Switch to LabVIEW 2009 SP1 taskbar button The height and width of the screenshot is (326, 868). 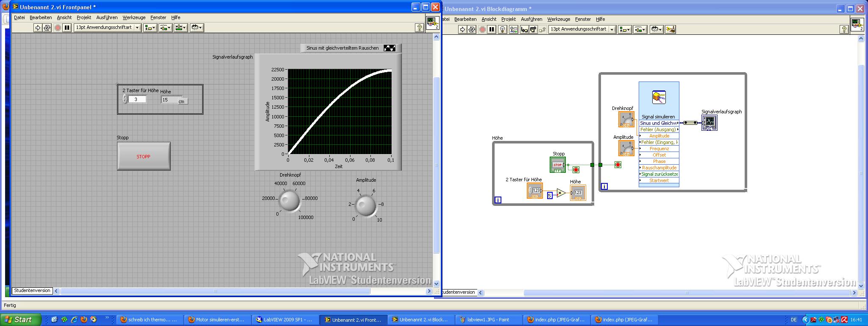tap(284, 320)
